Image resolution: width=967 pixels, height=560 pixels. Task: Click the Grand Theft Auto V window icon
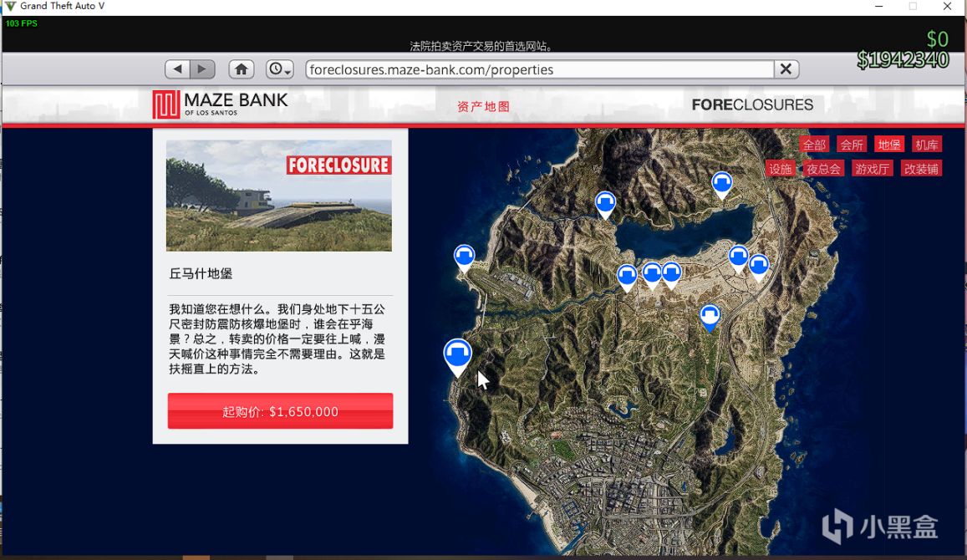11,6
